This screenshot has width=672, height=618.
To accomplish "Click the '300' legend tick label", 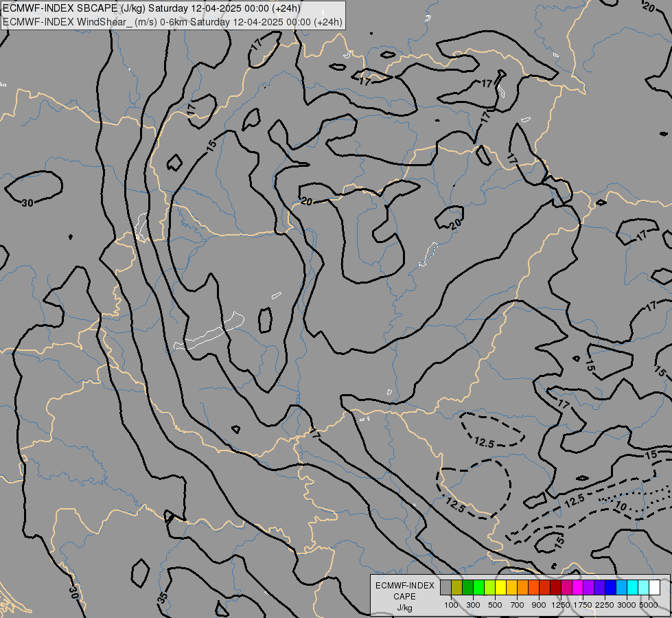I will coord(473,605).
